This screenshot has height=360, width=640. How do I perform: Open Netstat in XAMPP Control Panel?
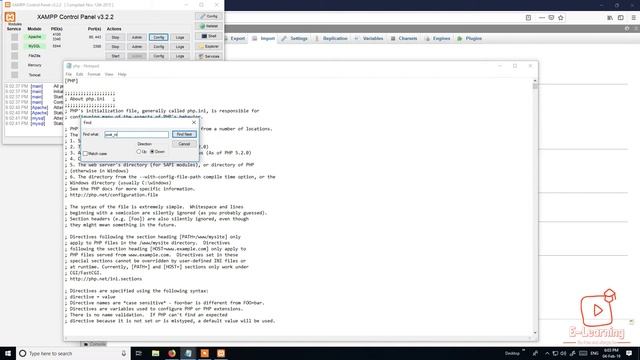pyautogui.click(x=209, y=26)
